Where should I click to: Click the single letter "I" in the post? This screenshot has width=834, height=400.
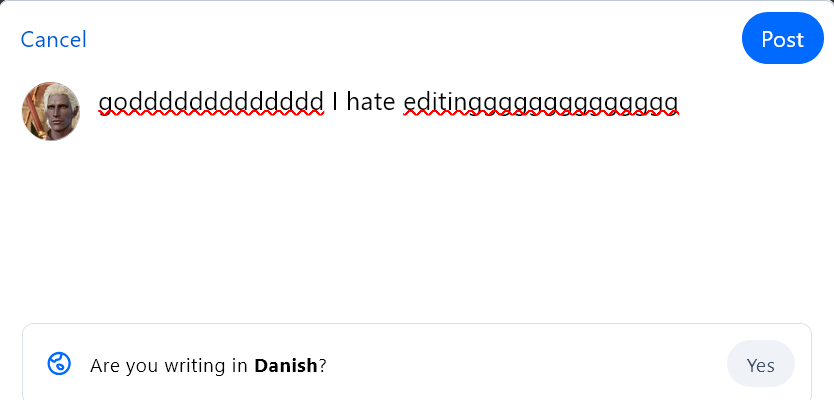click(335, 101)
